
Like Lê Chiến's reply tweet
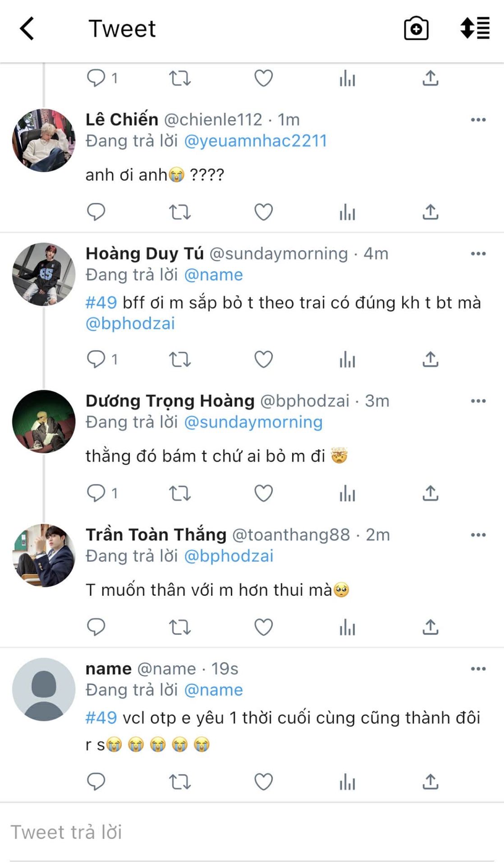click(263, 212)
